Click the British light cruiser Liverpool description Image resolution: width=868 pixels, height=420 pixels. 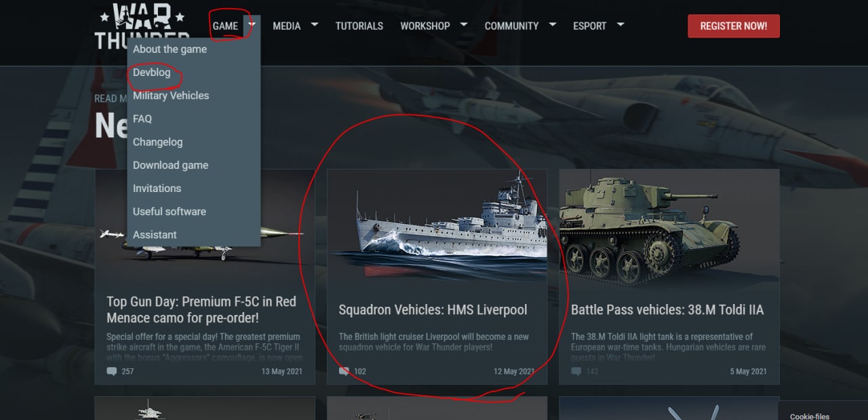coord(434,342)
